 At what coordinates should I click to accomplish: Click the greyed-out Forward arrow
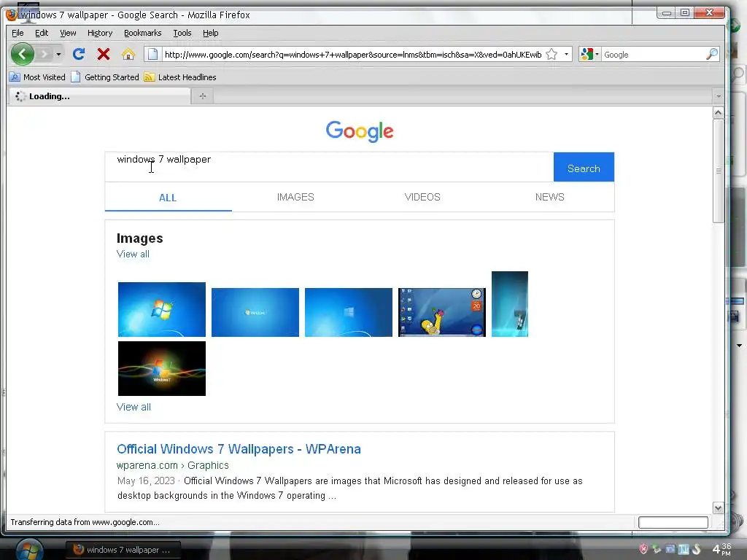click(x=44, y=54)
